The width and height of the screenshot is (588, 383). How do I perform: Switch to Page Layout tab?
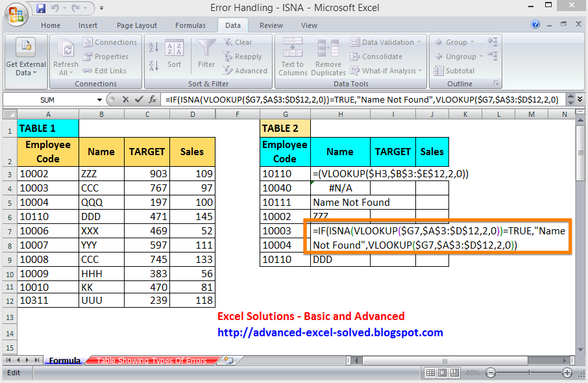pyautogui.click(x=137, y=25)
